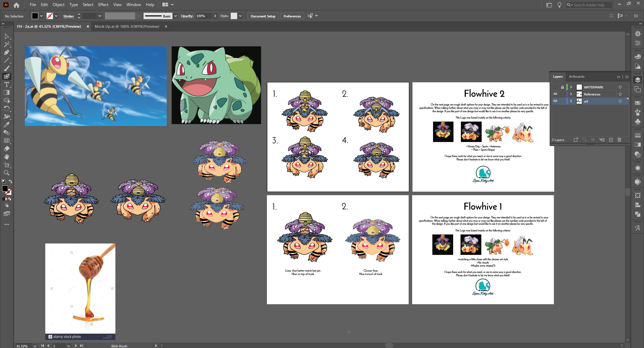Open the Layers panel menu
Viewport: 644px width, 348px height.
(x=627, y=77)
